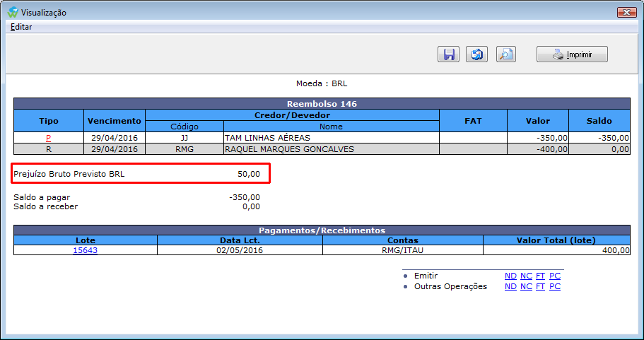Click PC link in Outras Operações row
Image resolution: width=644 pixels, height=340 pixels.
(555, 286)
